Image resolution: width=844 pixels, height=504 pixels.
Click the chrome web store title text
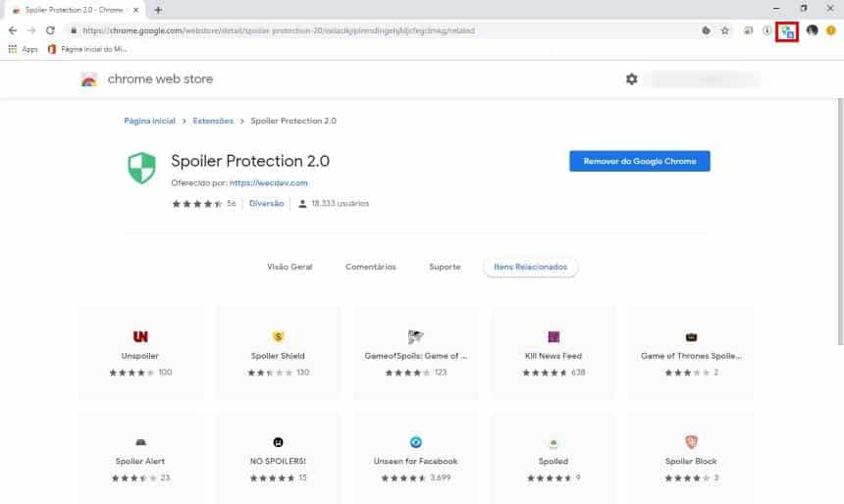tap(160, 79)
